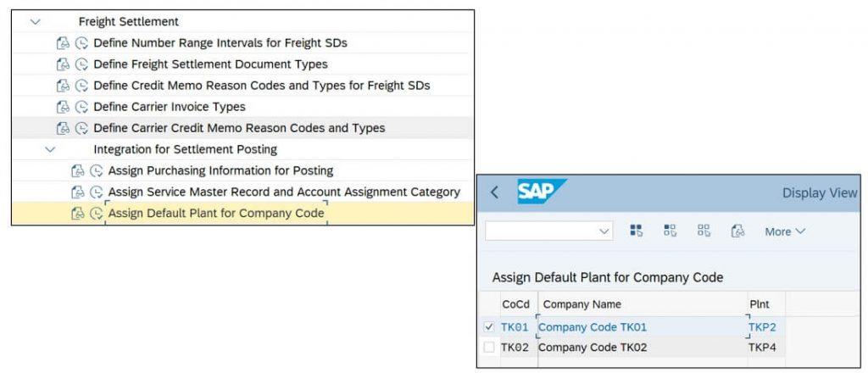This screenshot has height=373, width=868.
Task: Click execute clock icon for Define Freight Settlement Document Types
Action: click(81, 64)
